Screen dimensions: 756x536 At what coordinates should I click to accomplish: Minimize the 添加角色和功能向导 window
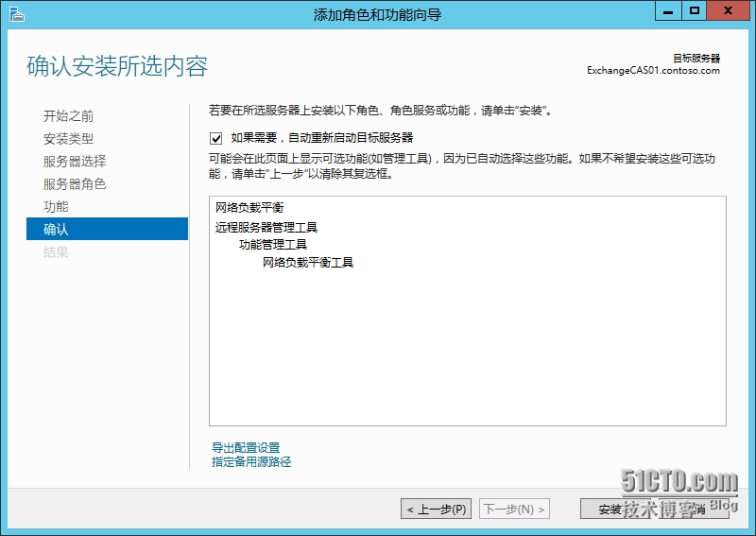pyautogui.click(x=666, y=11)
